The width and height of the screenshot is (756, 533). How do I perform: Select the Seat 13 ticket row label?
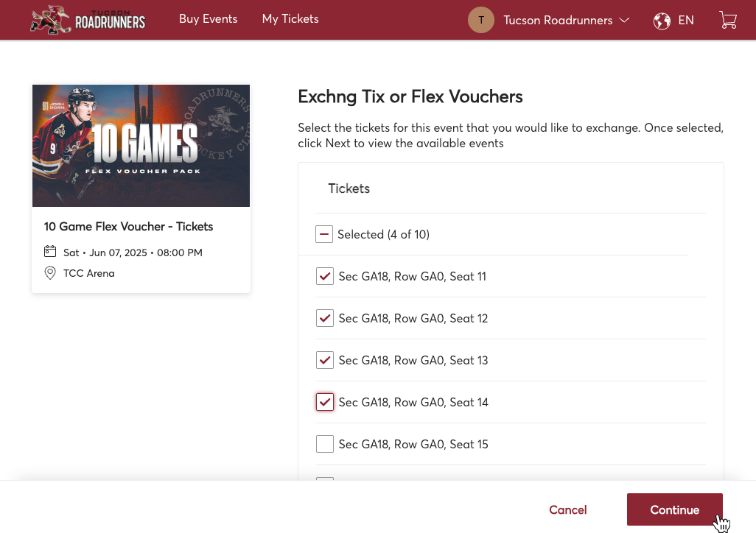[413, 360]
